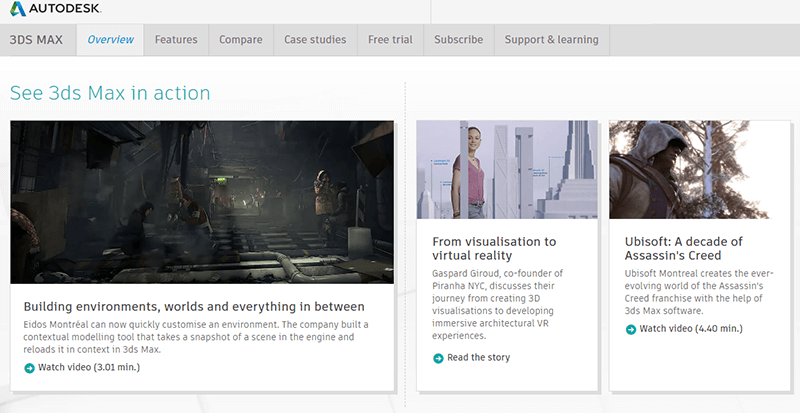Click the Eidos Montréal description paragraph
The height and width of the screenshot is (413, 800).
coord(196,337)
